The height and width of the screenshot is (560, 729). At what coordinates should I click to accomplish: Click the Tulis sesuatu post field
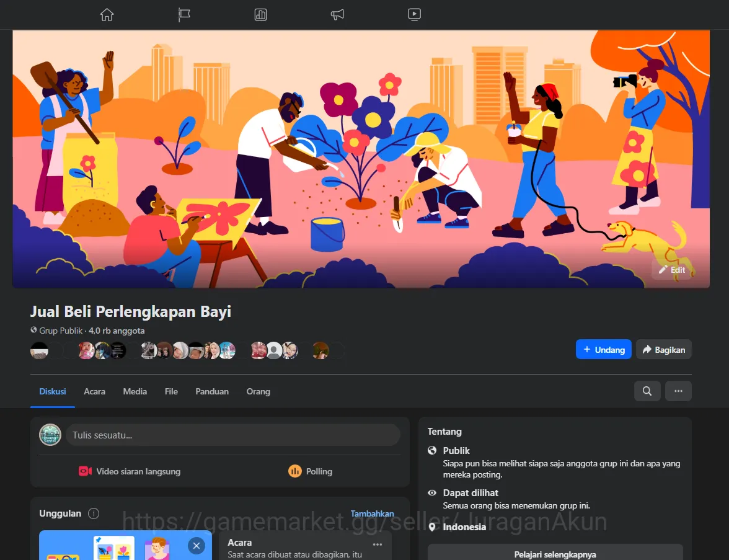point(233,435)
